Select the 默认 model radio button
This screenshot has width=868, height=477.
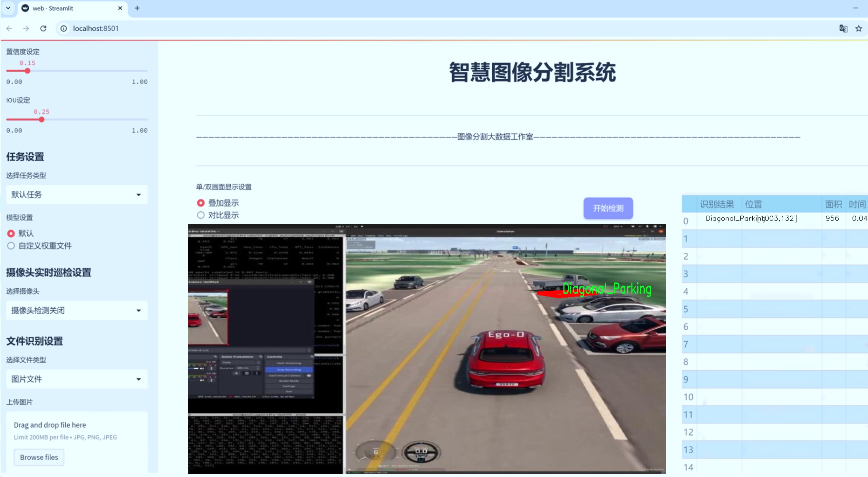11,233
